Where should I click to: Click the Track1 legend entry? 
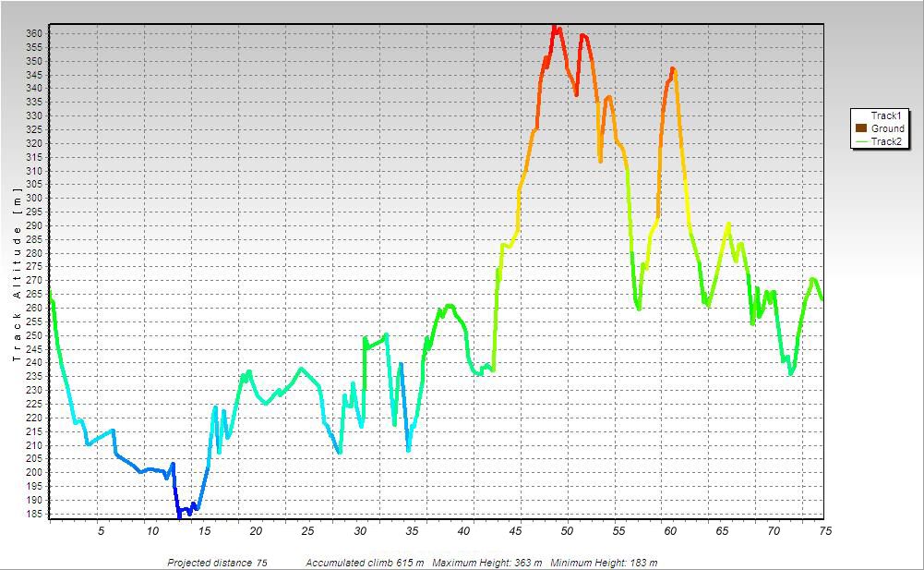[886, 115]
